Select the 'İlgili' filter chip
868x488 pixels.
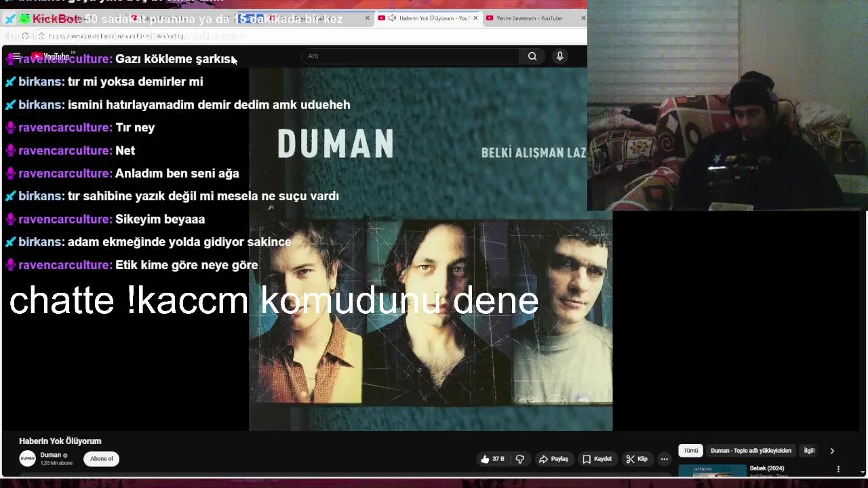pyautogui.click(x=809, y=451)
